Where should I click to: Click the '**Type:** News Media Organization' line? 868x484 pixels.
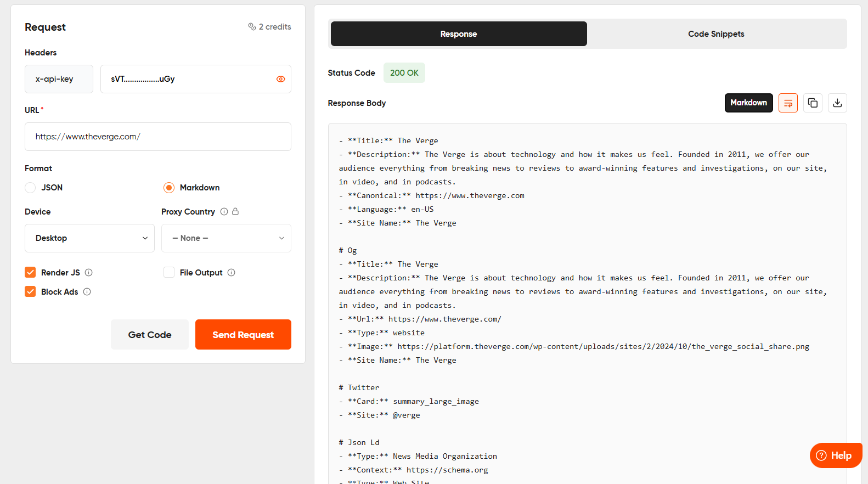click(418, 456)
